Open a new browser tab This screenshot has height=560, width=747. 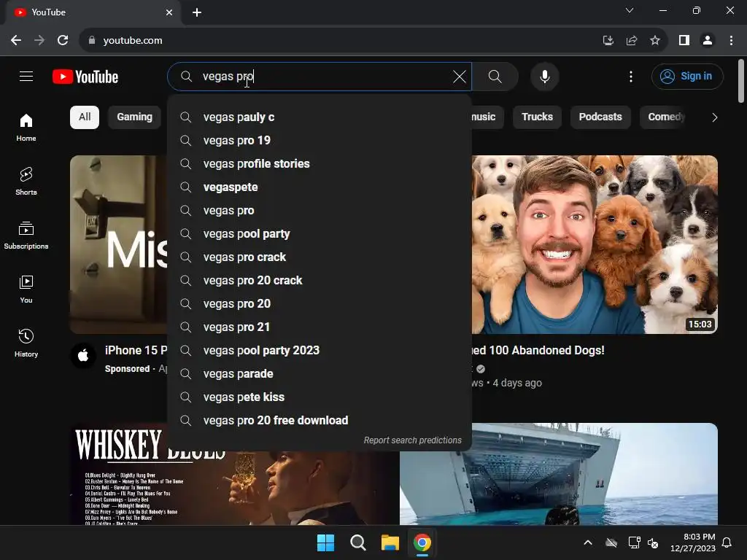point(197,12)
